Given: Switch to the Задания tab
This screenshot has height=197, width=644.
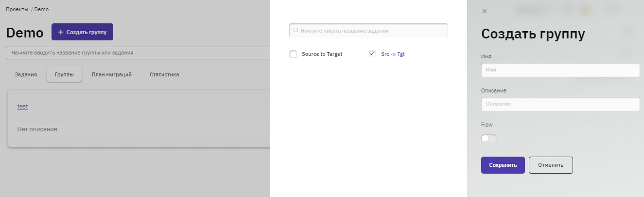Looking at the screenshot, I should (26, 74).
